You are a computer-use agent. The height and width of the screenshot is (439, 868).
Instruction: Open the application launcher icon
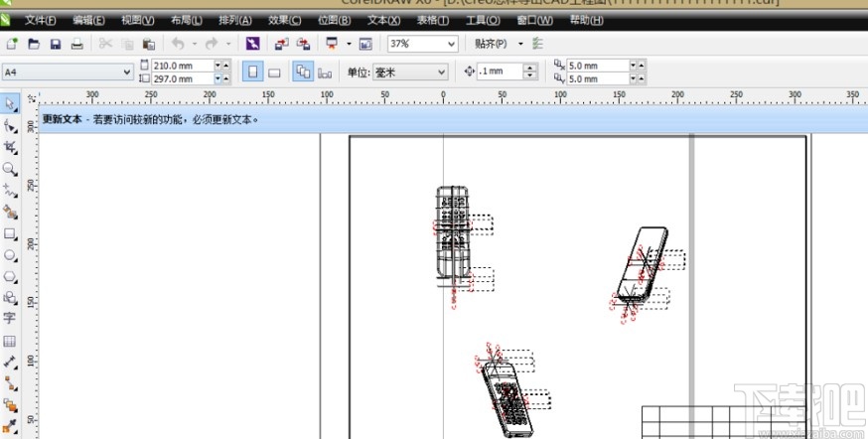tap(332, 44)
